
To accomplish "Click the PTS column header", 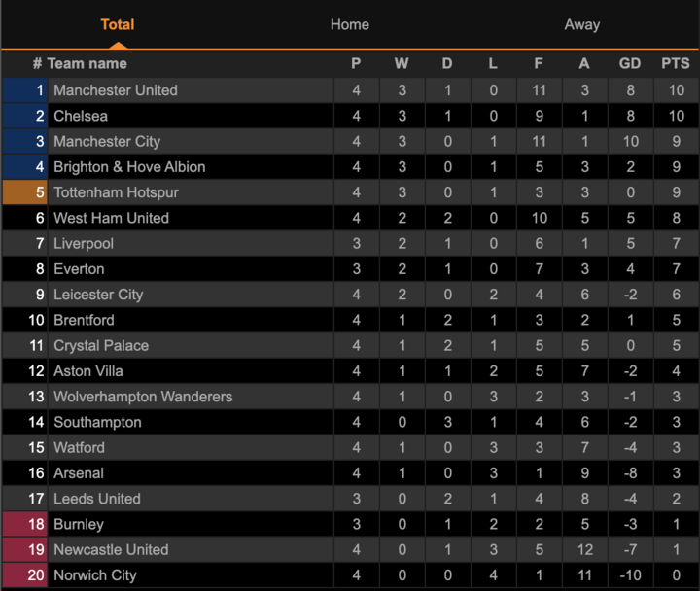I will [676, 63].
